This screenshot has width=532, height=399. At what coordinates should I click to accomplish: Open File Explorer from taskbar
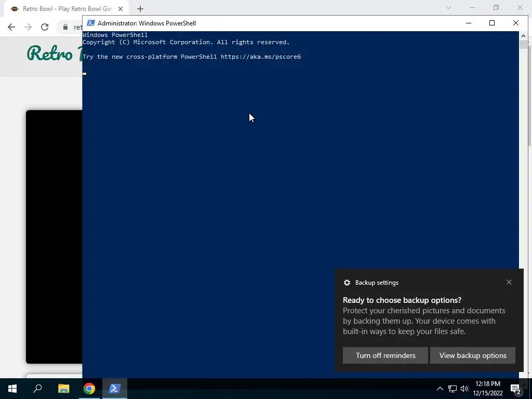click(63, 389)
